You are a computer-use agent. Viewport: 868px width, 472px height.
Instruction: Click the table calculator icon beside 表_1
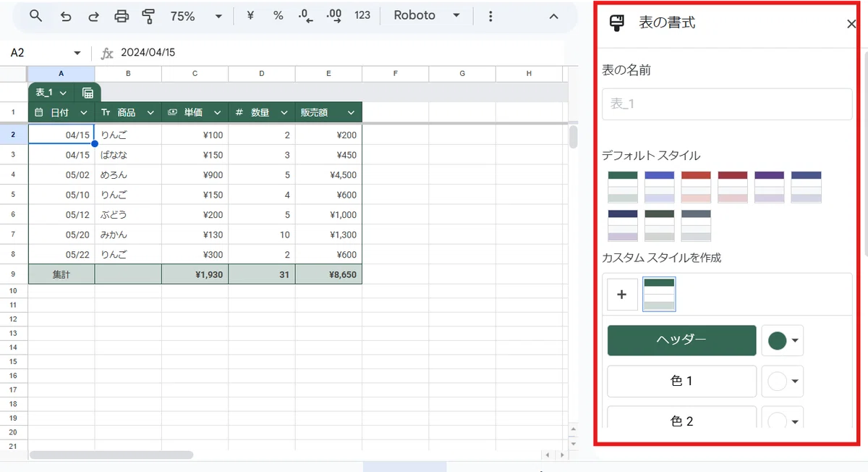point(88,93)
